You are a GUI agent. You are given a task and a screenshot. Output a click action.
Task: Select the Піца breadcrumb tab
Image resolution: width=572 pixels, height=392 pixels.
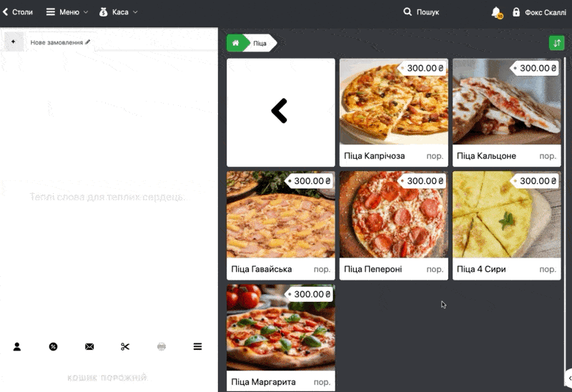pyautogui.click(x=260, y=44)
